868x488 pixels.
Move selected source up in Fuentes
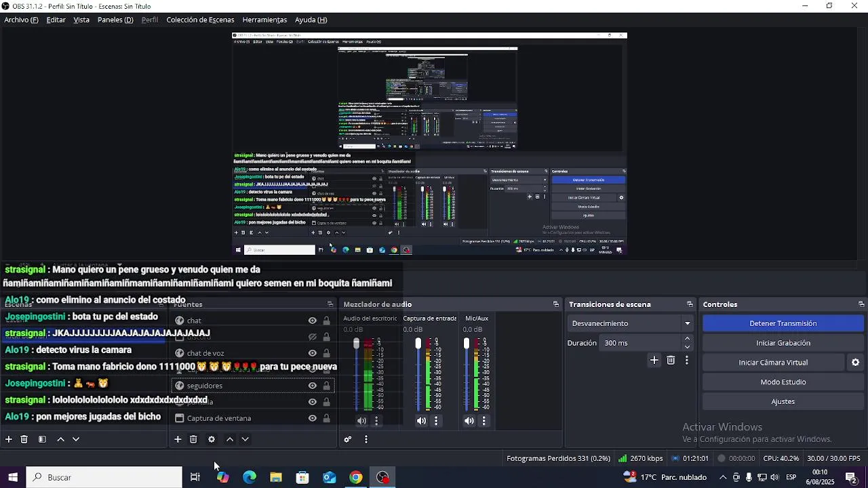pyautogui.click(x=230, y=439)
